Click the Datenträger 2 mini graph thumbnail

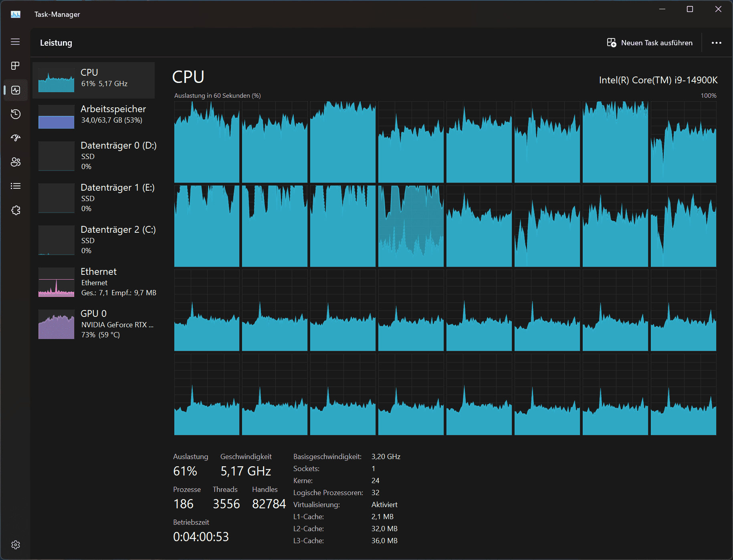[x=56, y=240]
